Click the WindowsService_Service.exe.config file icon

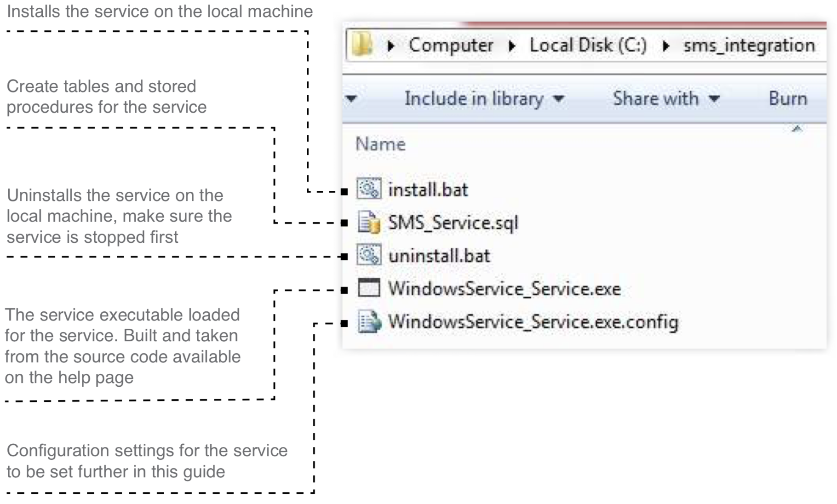coord(370,321)
